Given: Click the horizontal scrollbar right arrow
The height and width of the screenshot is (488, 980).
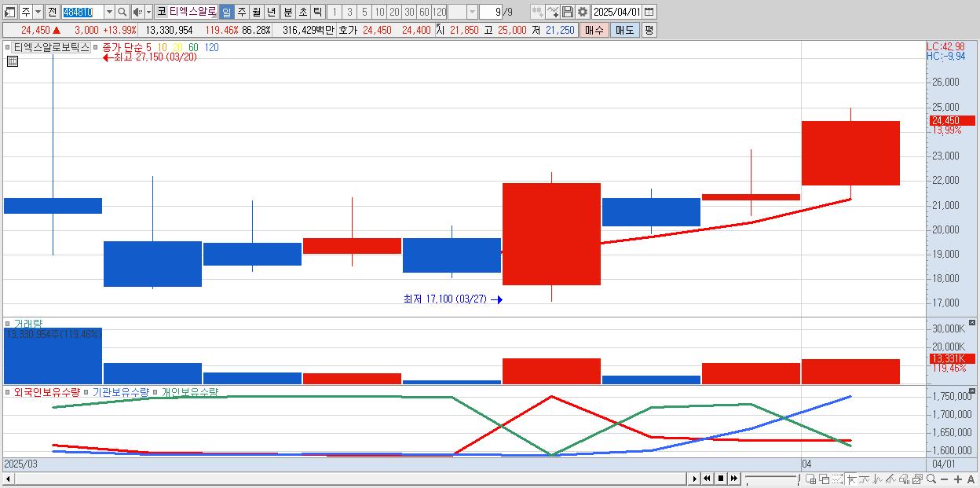Looking at the screenshot, I should [x=695, y=479].
